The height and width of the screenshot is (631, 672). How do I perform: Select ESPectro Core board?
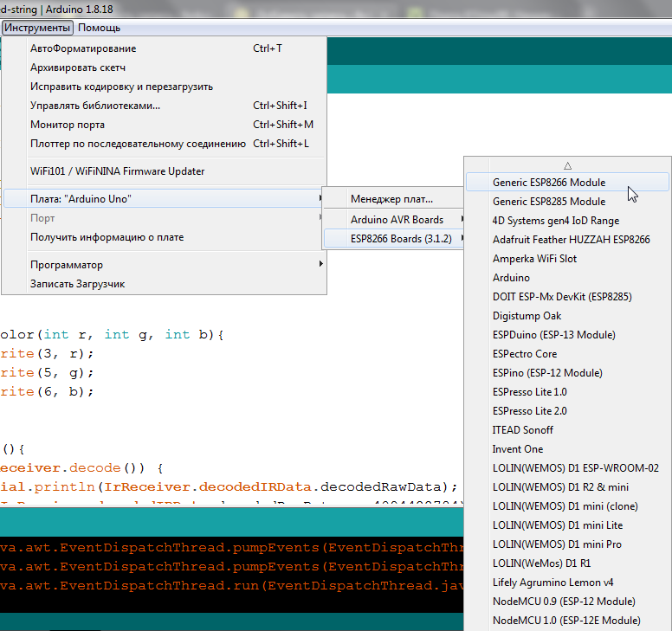567,354
